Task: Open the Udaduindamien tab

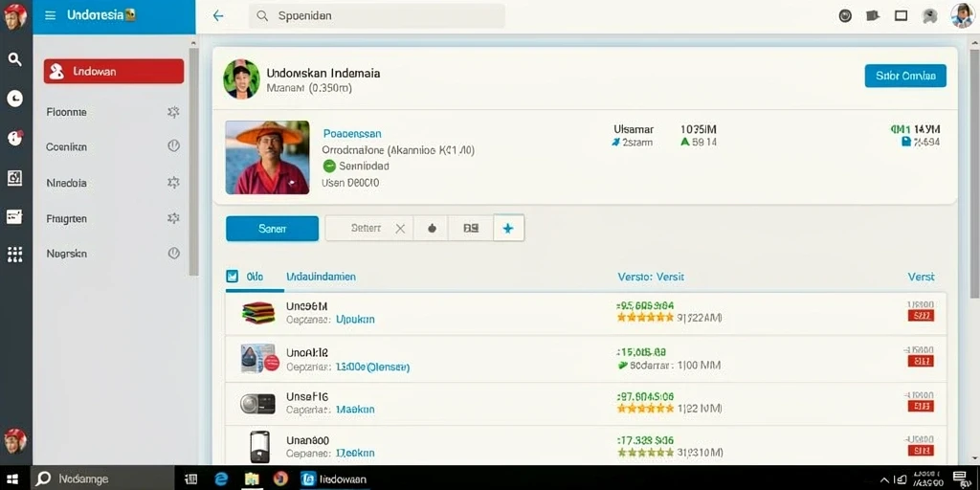Action: click(322, 277)
